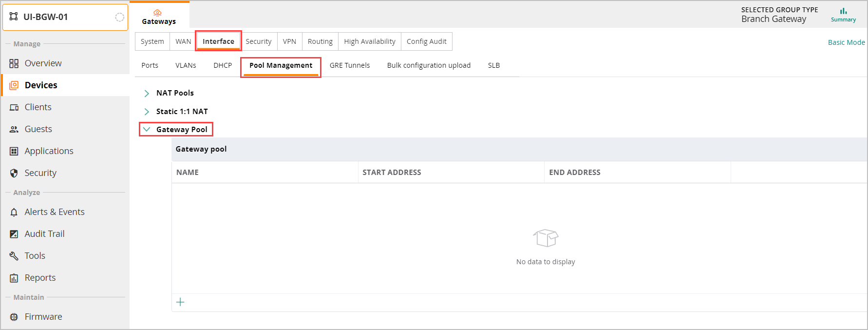
Task: Open the Guests menu item
Action: (38, 129)
